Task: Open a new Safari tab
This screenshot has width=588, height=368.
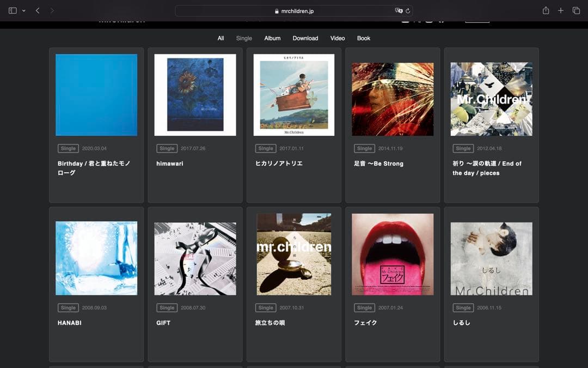Action: coord(561,10)
